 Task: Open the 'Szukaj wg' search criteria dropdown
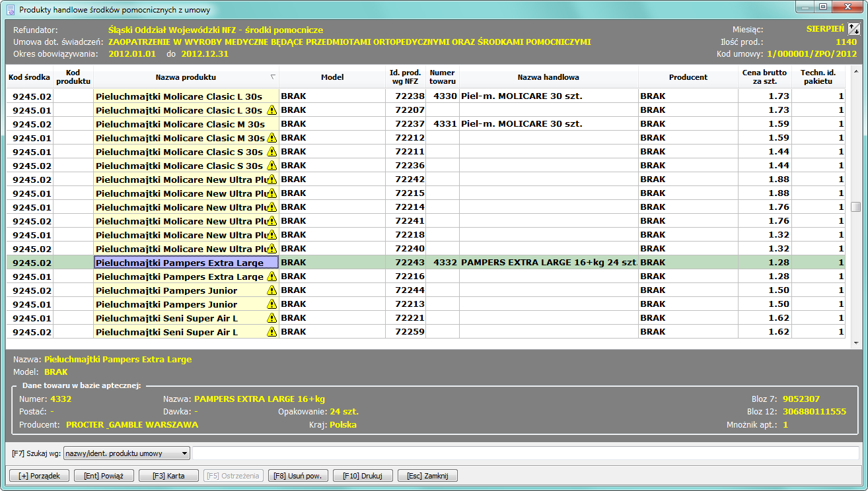point(127,453)
